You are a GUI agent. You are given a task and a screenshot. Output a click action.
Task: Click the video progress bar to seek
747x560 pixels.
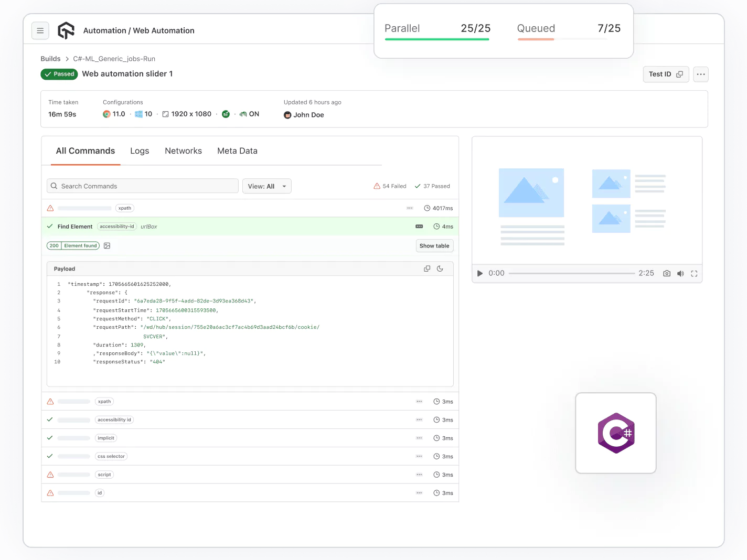pos(572,273)
